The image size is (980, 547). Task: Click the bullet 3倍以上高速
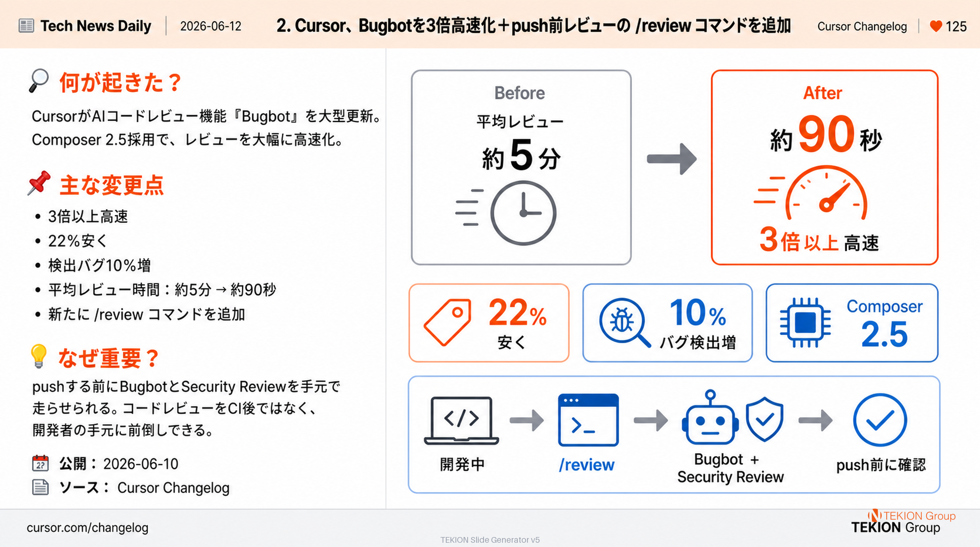[x=88, y=217]
